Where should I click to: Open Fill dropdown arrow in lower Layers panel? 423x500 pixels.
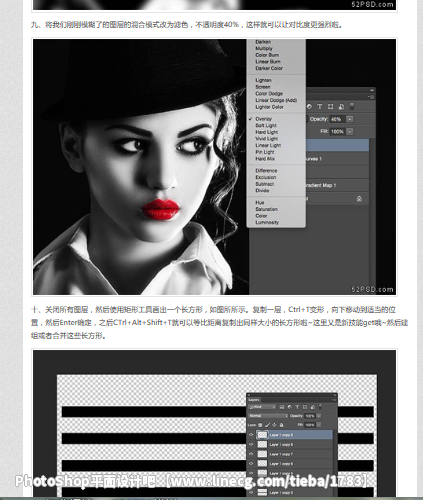[x=319, y=425]
